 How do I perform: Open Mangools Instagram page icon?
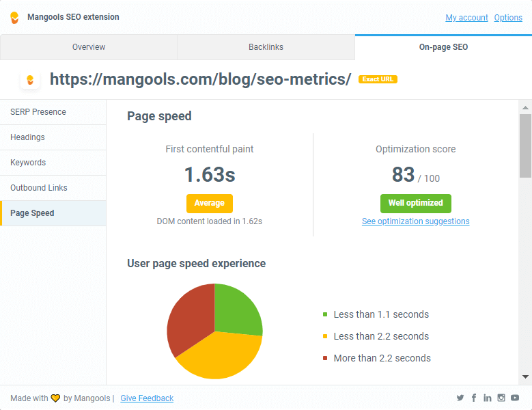501,398
